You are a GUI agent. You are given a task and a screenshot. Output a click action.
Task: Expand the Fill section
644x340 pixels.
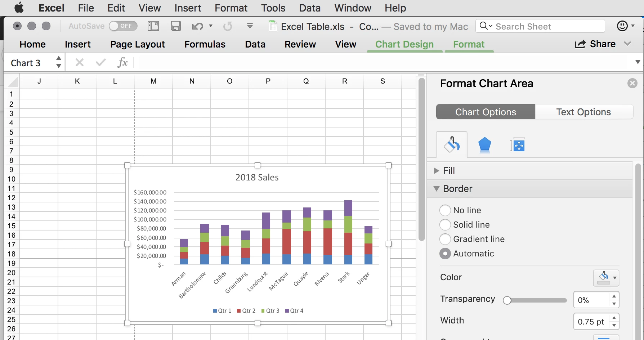[437, 171]
